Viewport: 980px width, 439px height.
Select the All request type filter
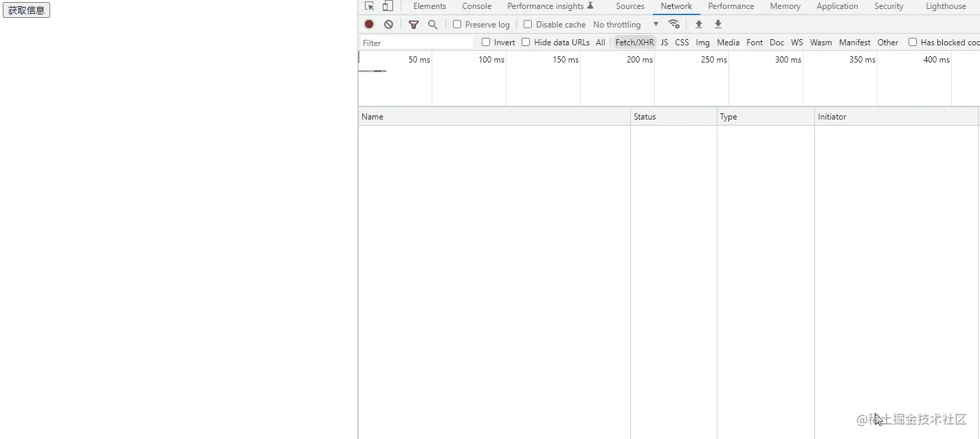[601, 43]
